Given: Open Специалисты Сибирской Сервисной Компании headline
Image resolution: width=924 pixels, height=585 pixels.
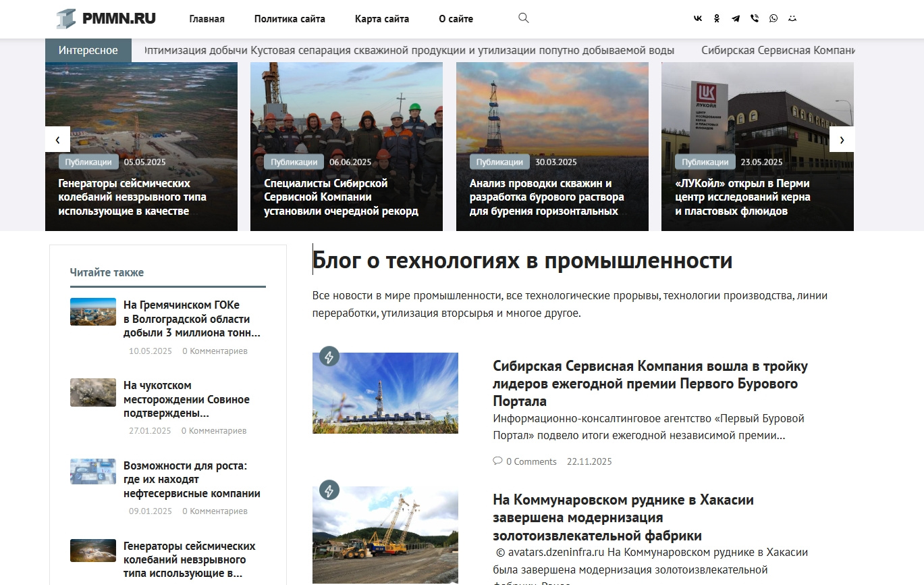Looking at the screenshot, I should [342, 197].
